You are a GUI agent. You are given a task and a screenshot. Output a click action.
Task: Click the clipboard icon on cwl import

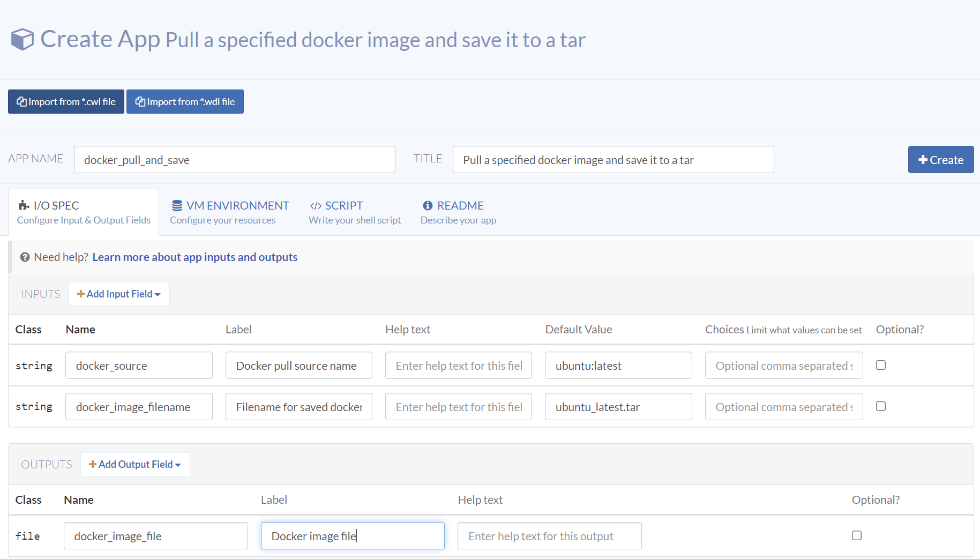click(21, 102)
